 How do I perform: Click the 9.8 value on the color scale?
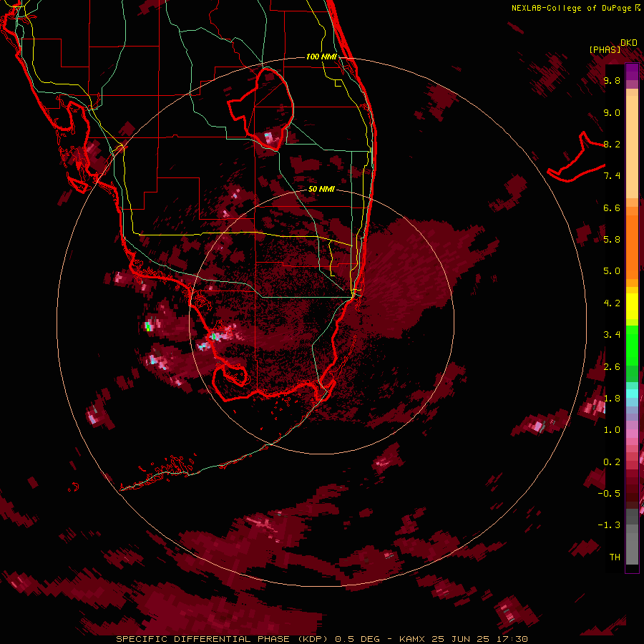tap(612, 80)
